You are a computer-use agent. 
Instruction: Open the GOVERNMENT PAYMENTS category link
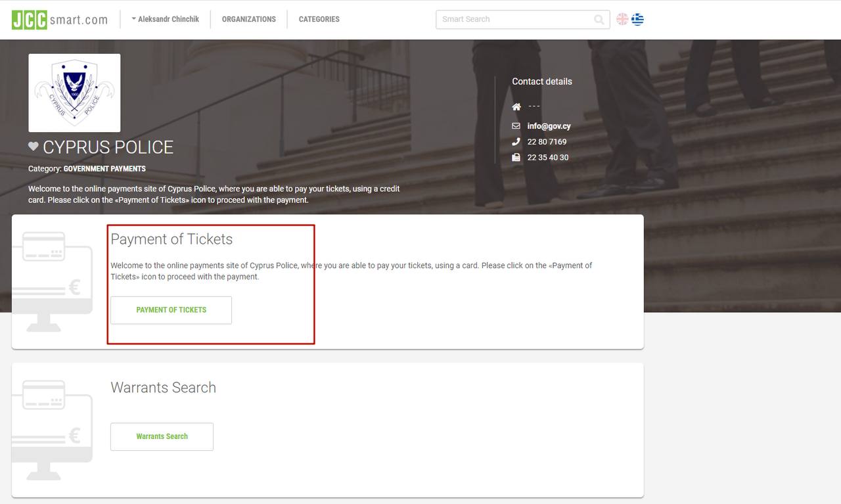tap(104, 169)
